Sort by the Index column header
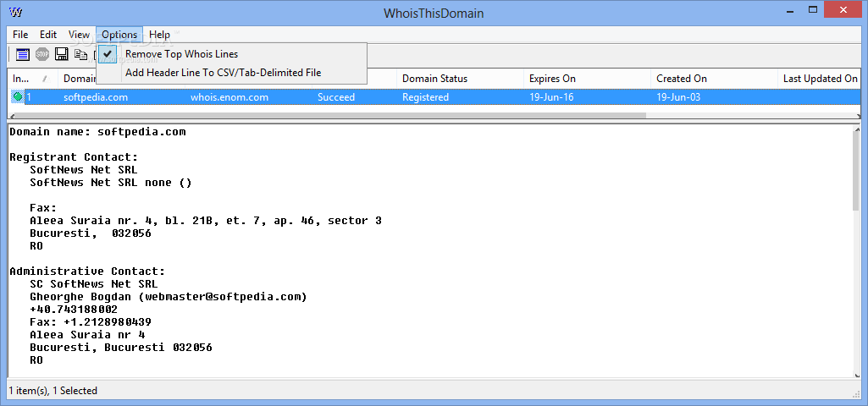Viewport: 868px width, 406px height. coord(32,79)
